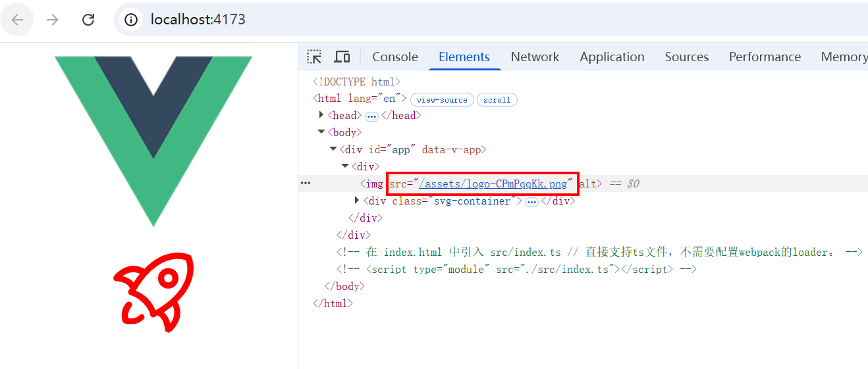Viewport: 868px width, 369px height.
Task: Open site info icon in address bar
Action: 131,20
